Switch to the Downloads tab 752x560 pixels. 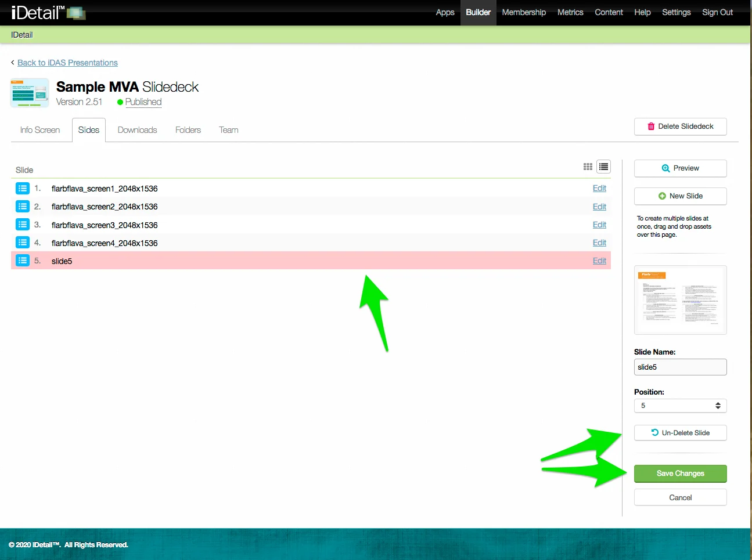138,130
